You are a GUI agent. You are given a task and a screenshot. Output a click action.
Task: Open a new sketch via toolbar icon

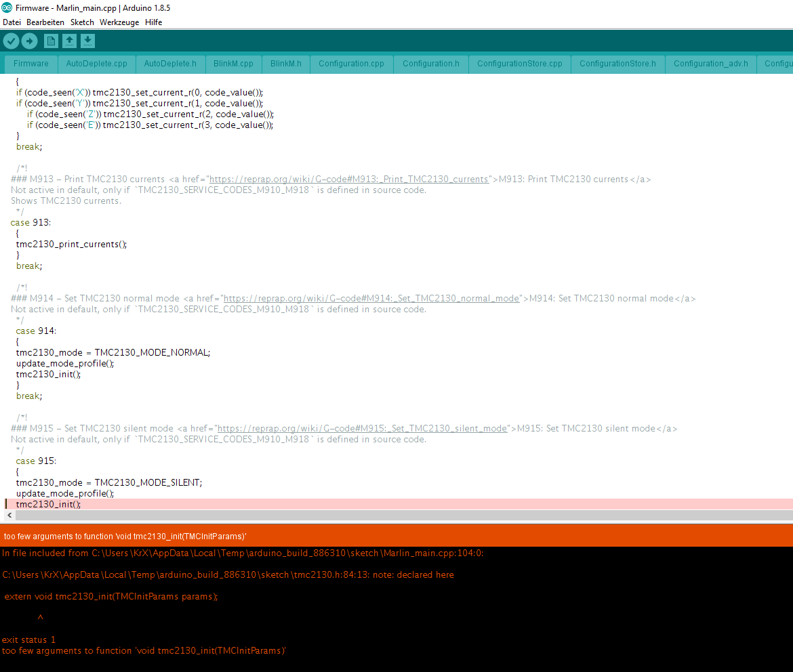[51, 41]
